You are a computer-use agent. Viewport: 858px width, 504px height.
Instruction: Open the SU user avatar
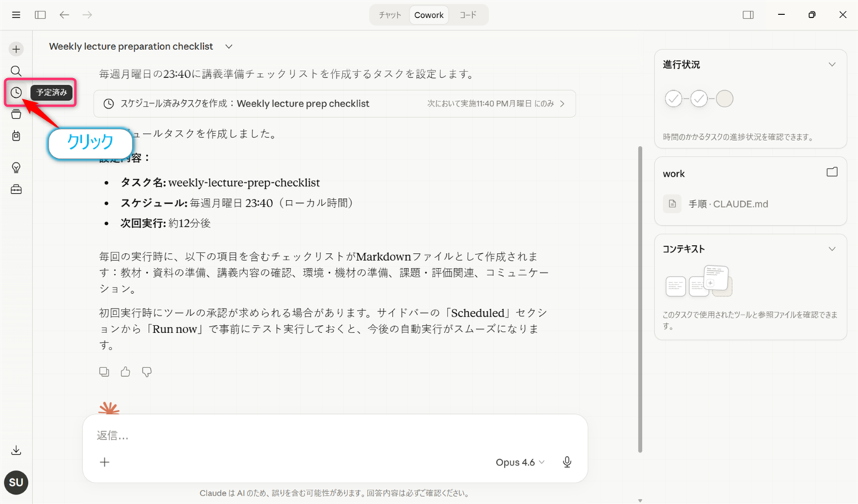[x=16, y=483]
